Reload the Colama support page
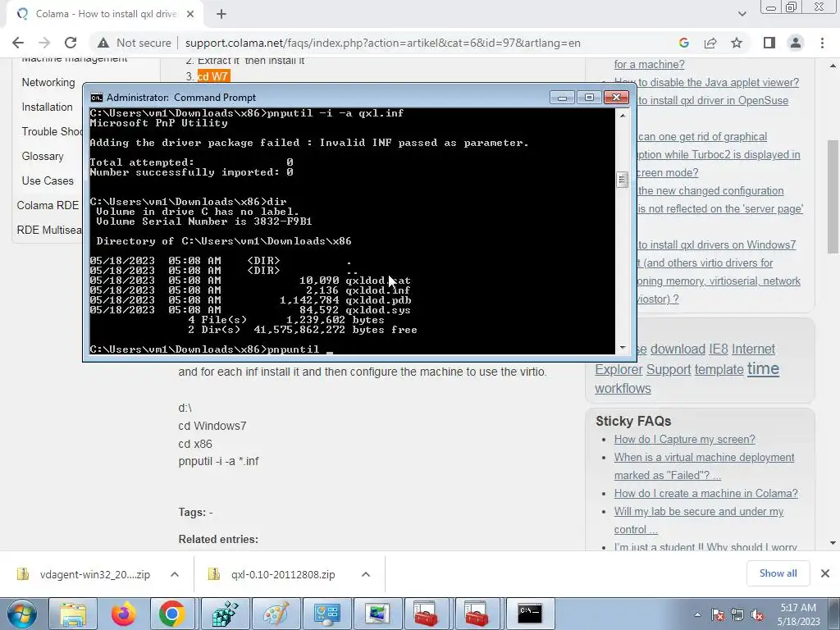 [x=71, y=43]
